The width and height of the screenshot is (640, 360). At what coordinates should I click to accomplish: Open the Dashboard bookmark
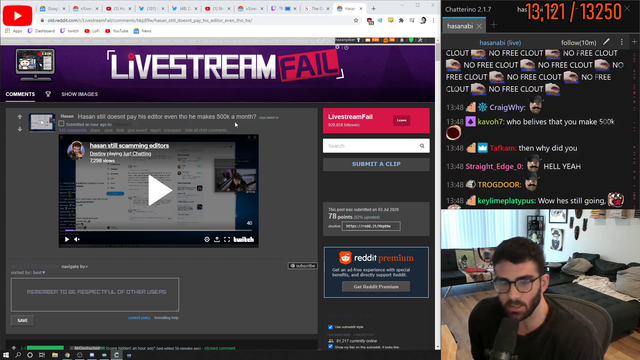[x=41, y=31]
